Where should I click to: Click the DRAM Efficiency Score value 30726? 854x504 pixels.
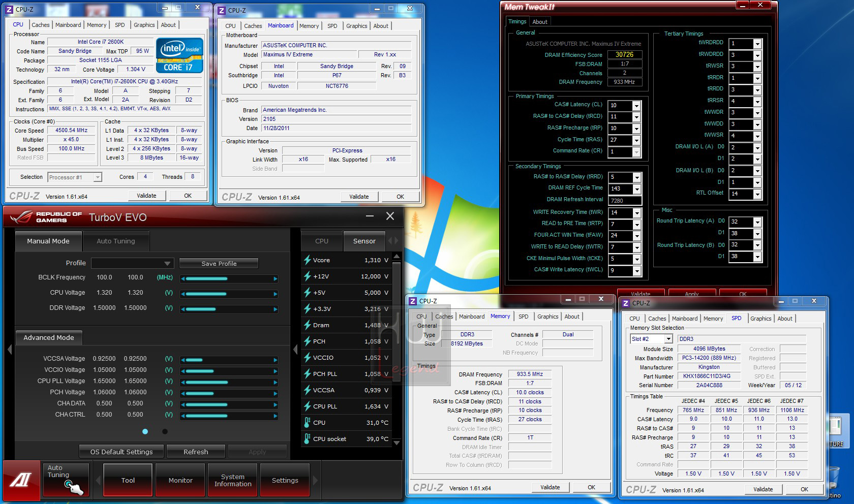[x=625, y=54]
